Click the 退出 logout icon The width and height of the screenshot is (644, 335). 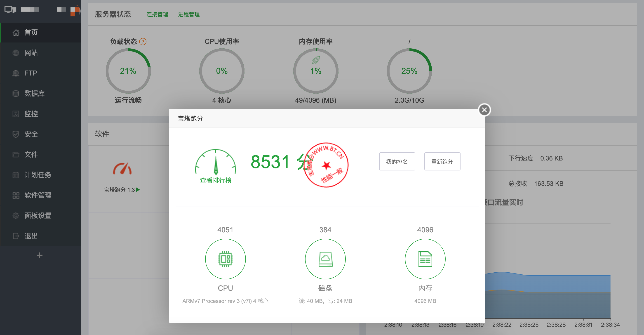pyautogui.click(x=16, y=236)
